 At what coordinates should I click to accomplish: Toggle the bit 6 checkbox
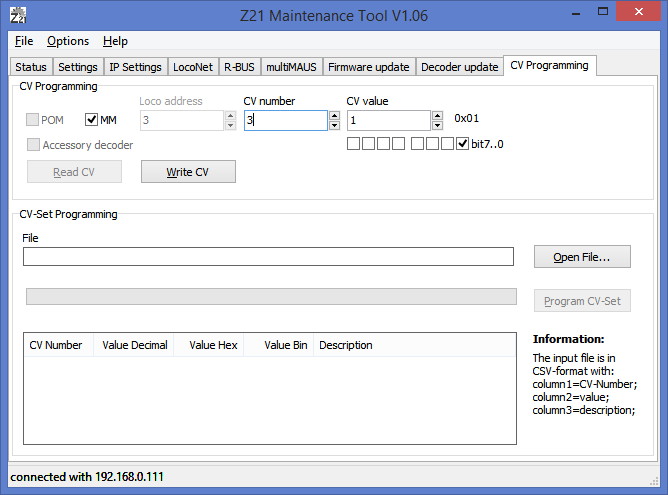368,144
